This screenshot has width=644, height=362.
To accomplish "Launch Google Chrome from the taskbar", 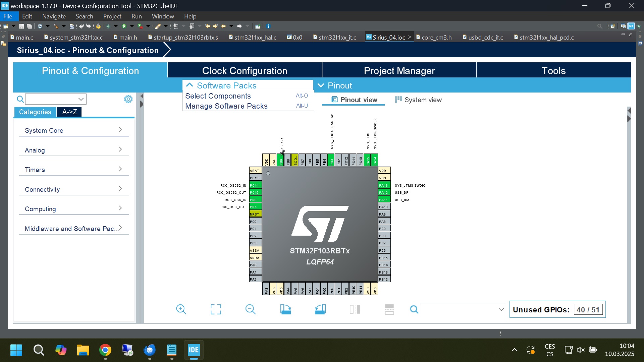I will click(105, 350).
